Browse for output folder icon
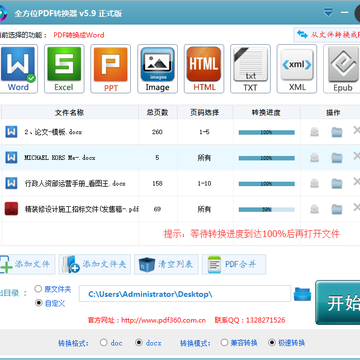This screenshot has height=360, width=360. [x=302, y=294]
